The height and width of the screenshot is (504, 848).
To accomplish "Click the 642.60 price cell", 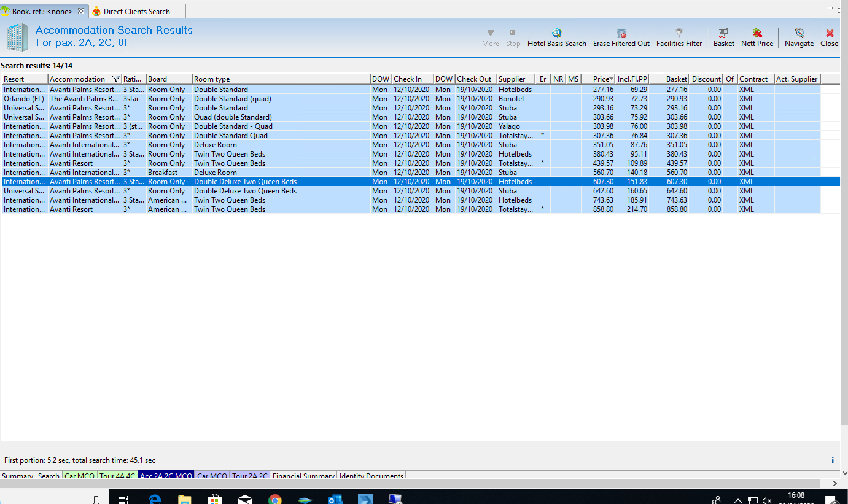I will pos(603,191).
